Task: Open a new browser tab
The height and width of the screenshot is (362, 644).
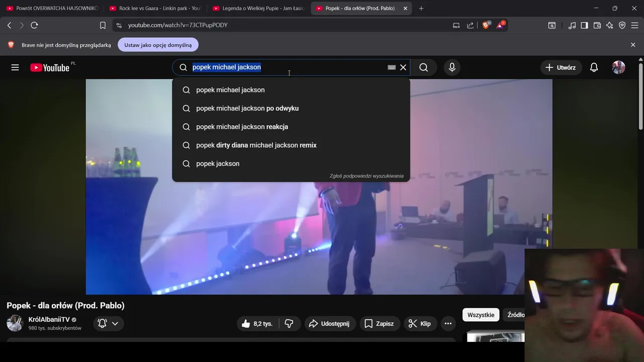Action: point(421,9)
